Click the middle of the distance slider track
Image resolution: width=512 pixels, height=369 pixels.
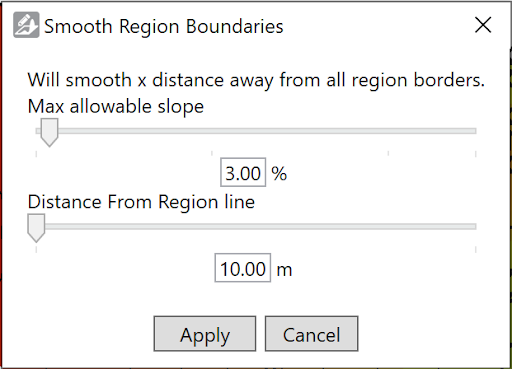point(256,227)
